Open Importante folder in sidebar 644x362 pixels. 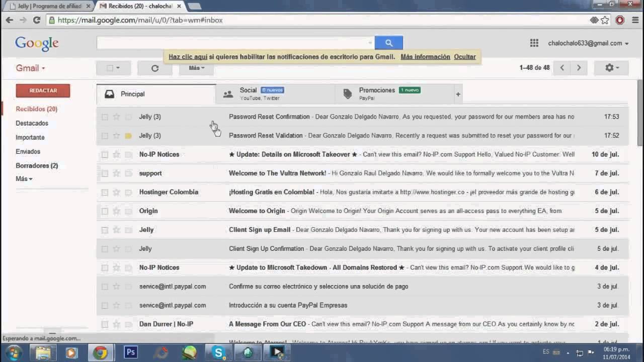pos(30,137)
